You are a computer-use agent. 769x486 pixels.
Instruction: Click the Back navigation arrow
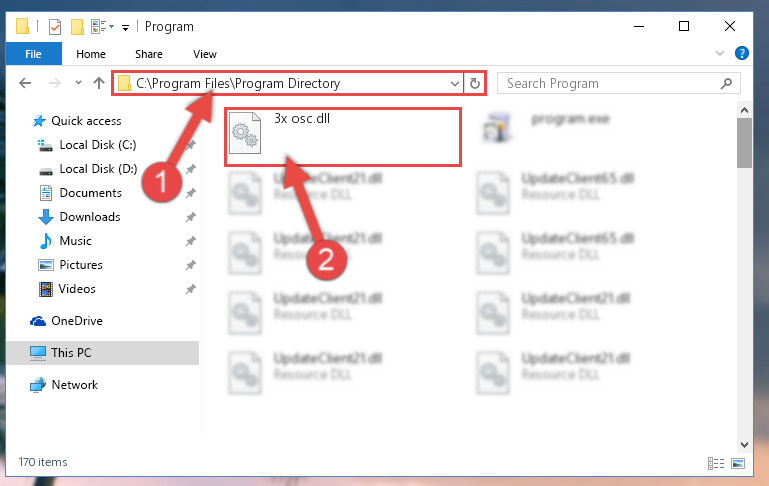[25, 83]
